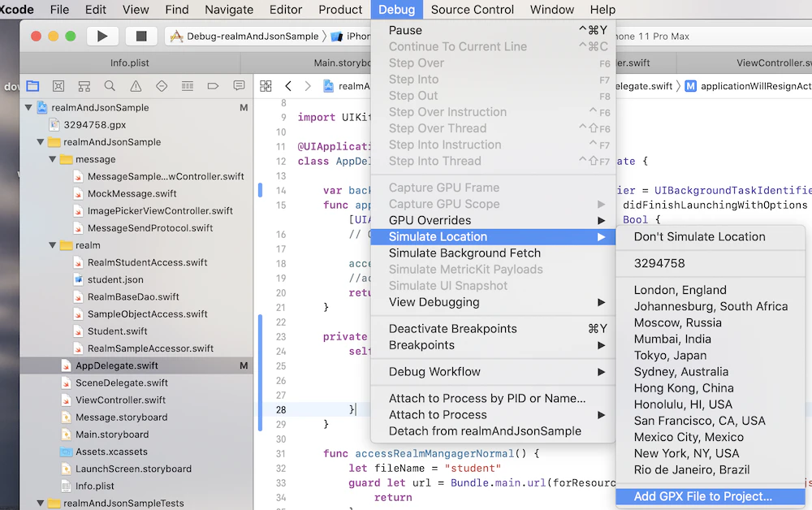The height and width of the screenshot is (510, 812).
Task: Open the Project navigator folder icon
Action: tap(32, 86)
